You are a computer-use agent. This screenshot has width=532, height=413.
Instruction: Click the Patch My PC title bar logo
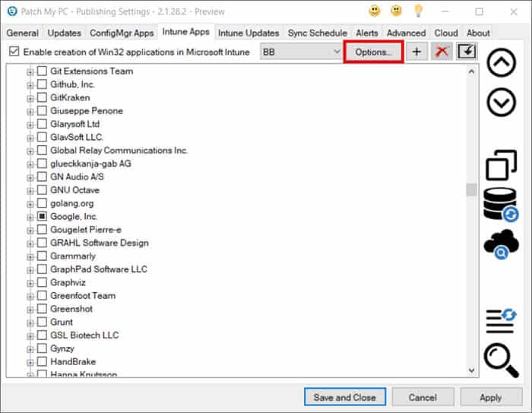point(12,11)
